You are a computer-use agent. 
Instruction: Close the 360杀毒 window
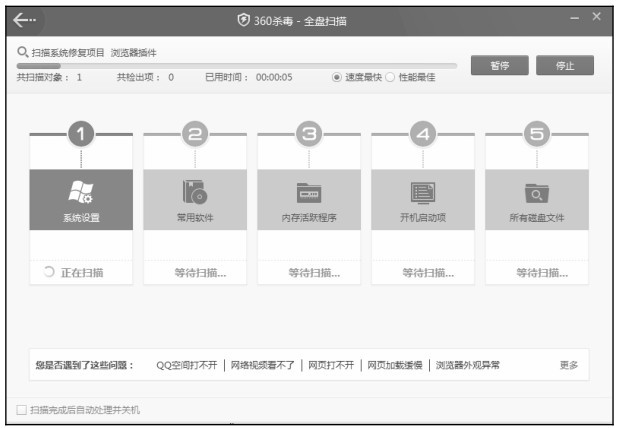(597, 17)
